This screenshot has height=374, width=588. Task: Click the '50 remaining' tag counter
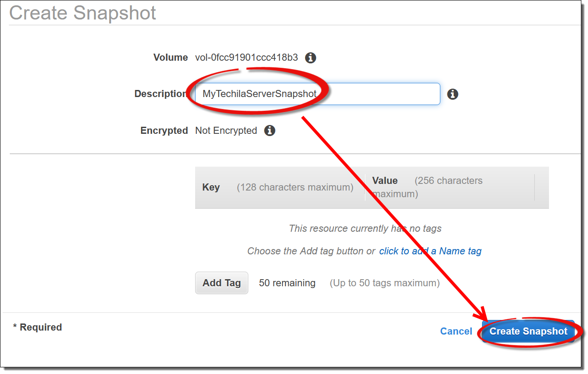tap(287, 283)
